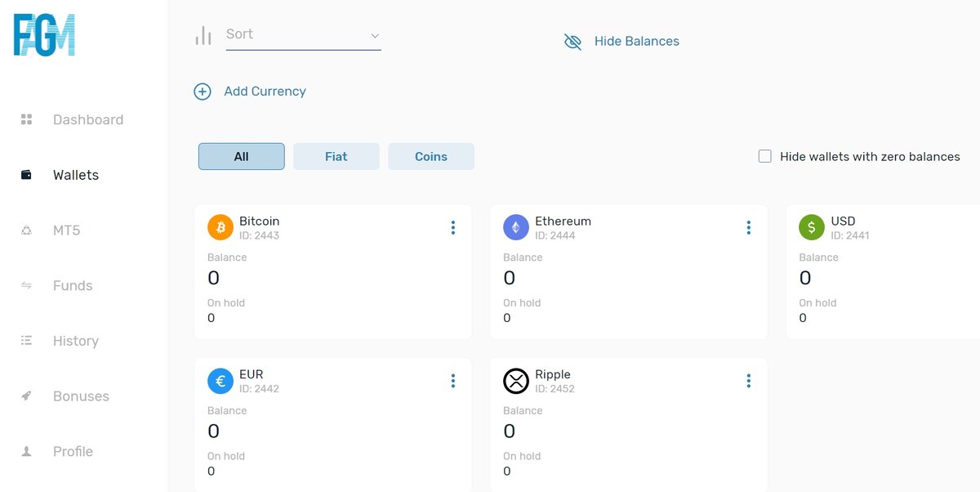Click the Sort dropdown chevron arrow
This screenshot has height=492, width=980.
click(375, 36)
